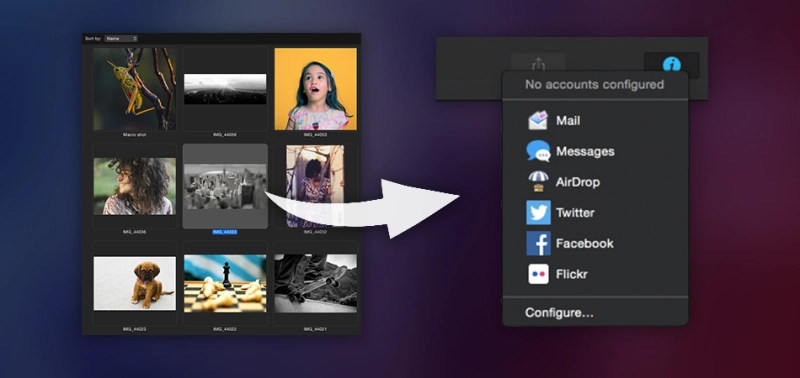This screenshot has width=800, height=378.
Task: Select the puppy photo IMG_44023
Action: coord(135,284)
